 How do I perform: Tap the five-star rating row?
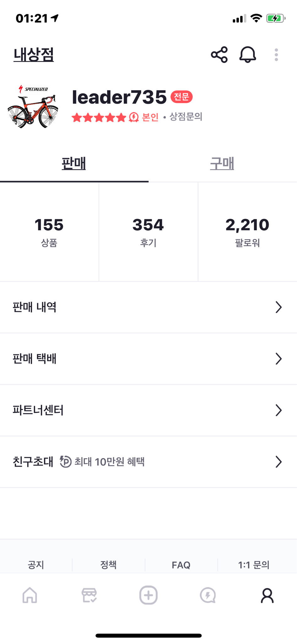coord(98,117)
